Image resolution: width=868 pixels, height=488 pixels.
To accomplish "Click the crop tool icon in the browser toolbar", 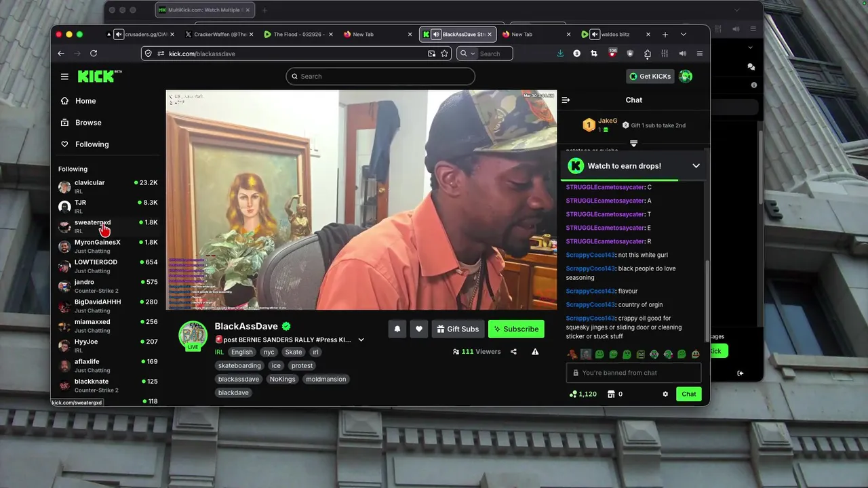I will pyautogui.click(x=594, y=54).
